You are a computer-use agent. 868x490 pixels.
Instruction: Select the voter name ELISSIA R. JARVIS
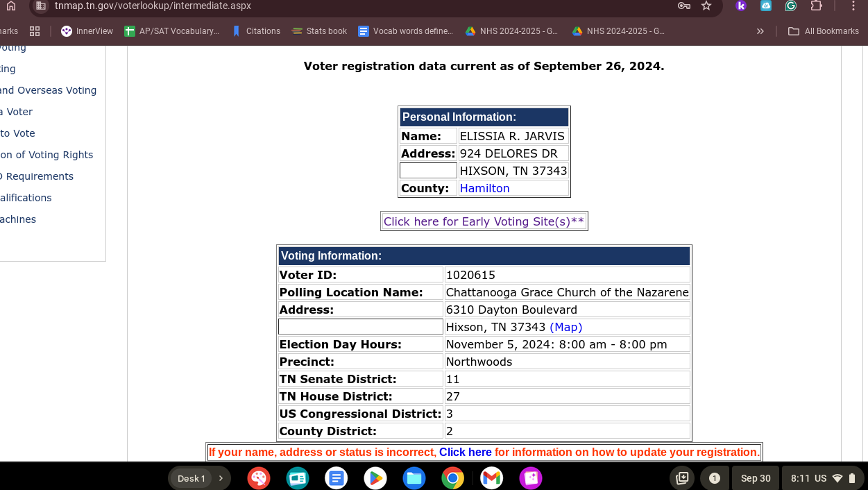513,136
